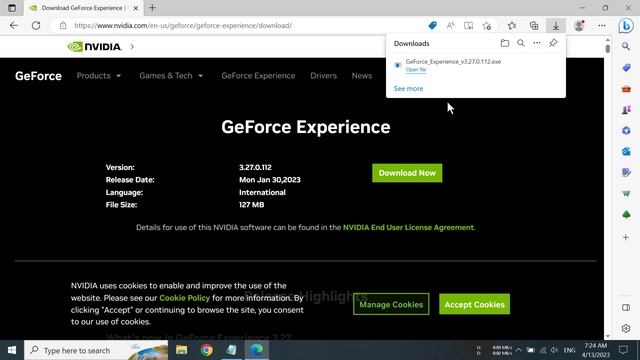
Task: Open Edge sidebar Search icon
Action: [x=626, y=47]
